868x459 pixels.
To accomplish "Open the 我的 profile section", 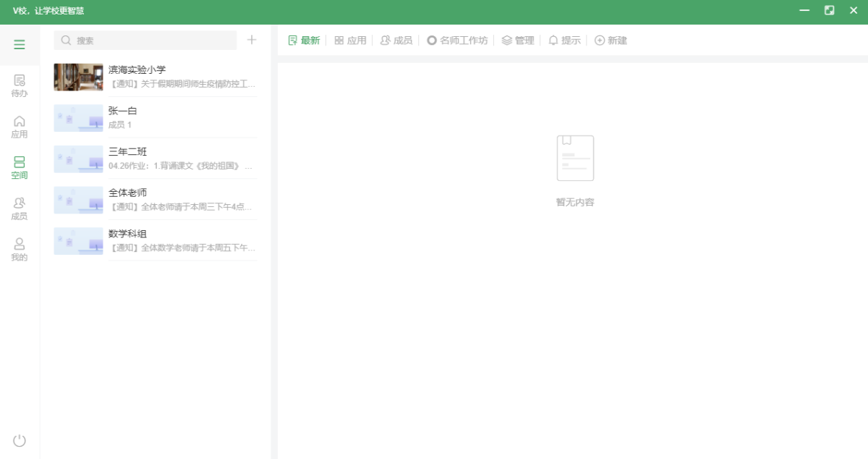I will click(19, 249).
